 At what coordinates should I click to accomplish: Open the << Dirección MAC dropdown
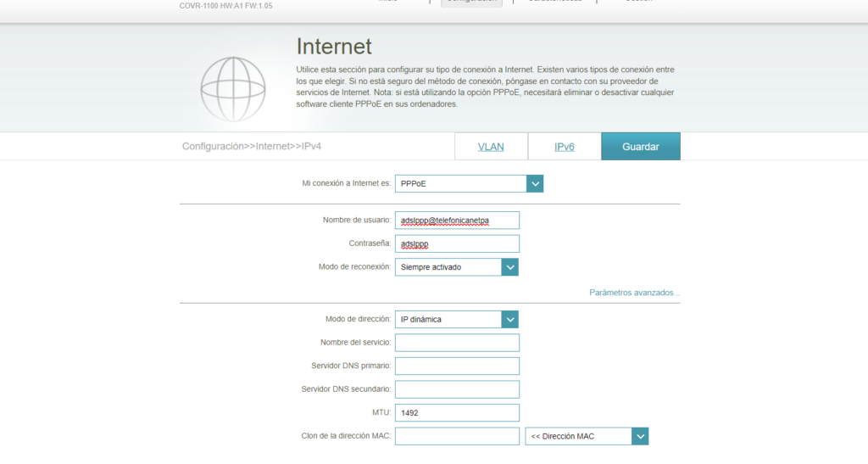[587, 436]
